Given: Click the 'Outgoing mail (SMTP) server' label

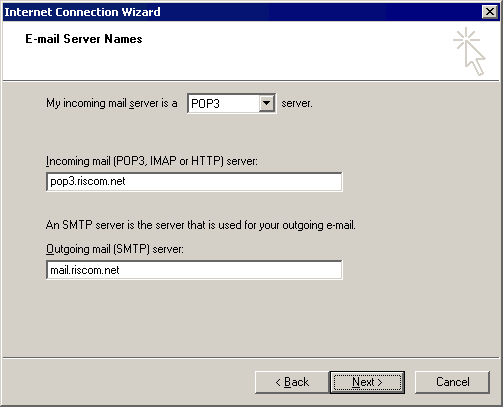Looking at the screenshot, I should pyautogui.click(x=115, y=249).
